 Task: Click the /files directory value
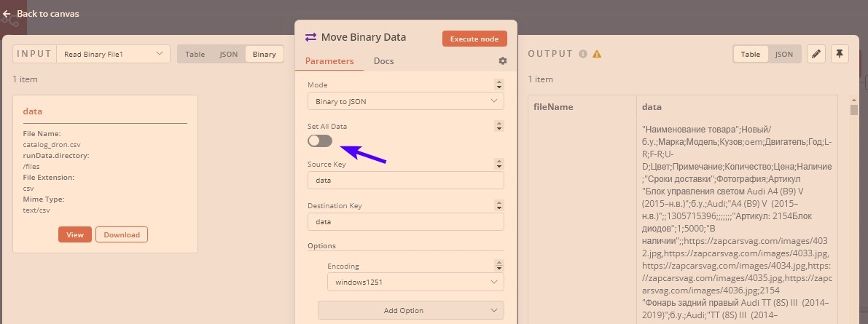[31, 167]
